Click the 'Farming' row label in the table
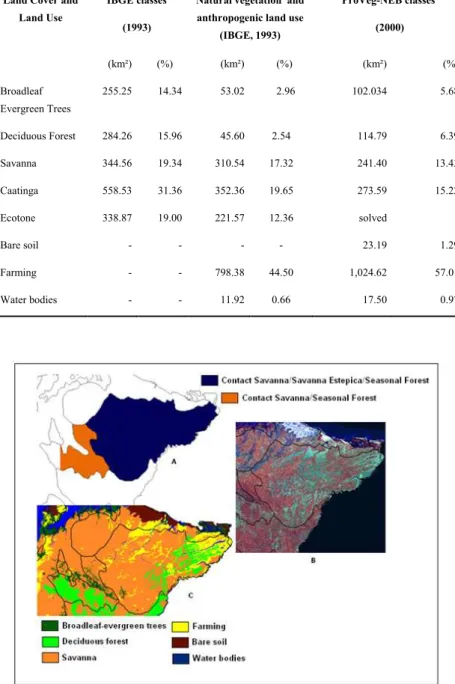This screenshot has height=684, width=455. tap(18, 273)
